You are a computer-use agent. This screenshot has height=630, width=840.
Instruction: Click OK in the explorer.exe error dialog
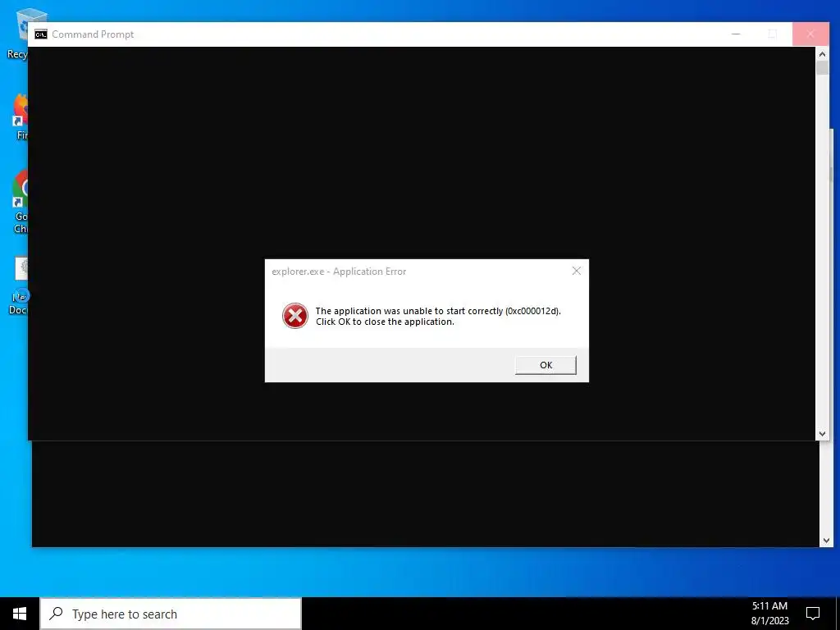[x=546, y=365]
